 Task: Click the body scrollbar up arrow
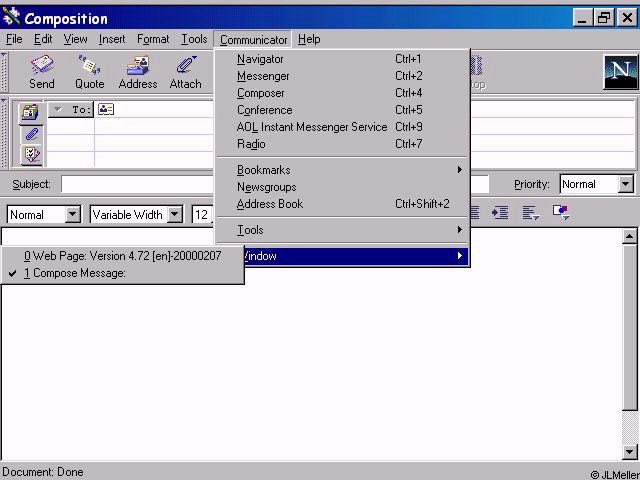(629, 237)
